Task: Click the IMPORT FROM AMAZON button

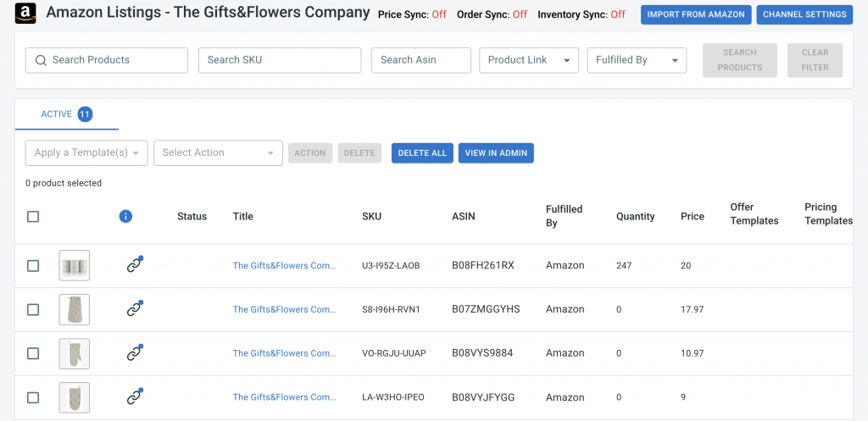Action: pyautogui.click(x=696, y=14)
